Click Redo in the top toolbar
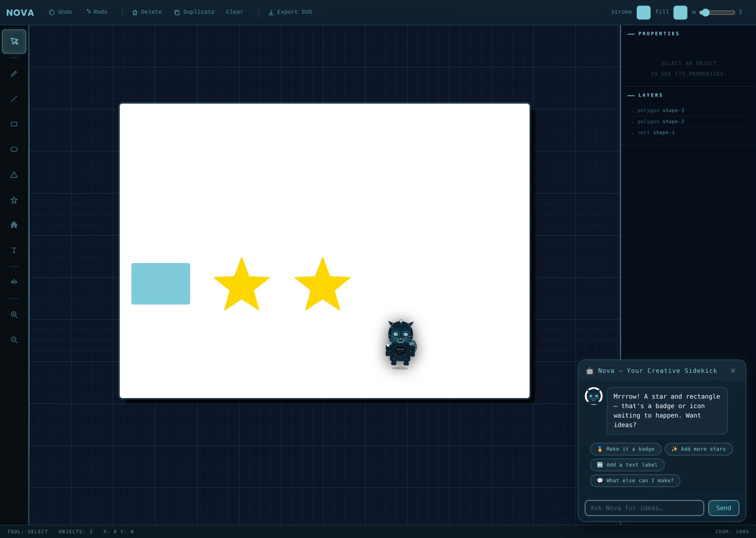Viewport: 756px width, 538px height. (x=97, y=12)
